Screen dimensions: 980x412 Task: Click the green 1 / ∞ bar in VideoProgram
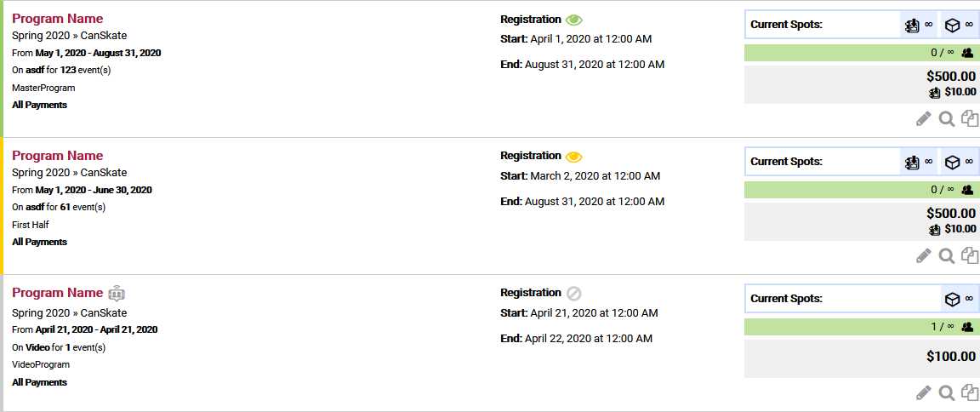click(x=861, y=327)
